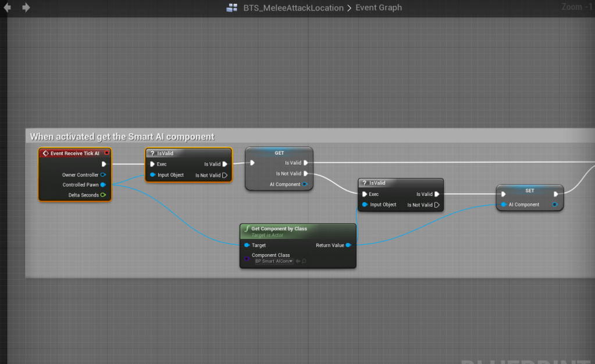This screenshot has width=595, height=364.
Task: Click the Owner Controller output pin
Action: pyautogui.click(x=103, y=174)
